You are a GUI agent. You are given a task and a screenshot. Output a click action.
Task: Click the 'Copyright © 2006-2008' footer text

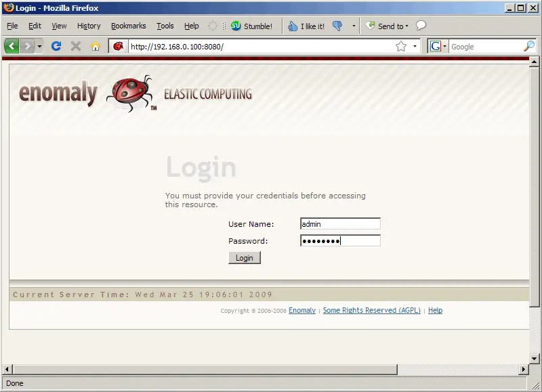tap(253, 311)
